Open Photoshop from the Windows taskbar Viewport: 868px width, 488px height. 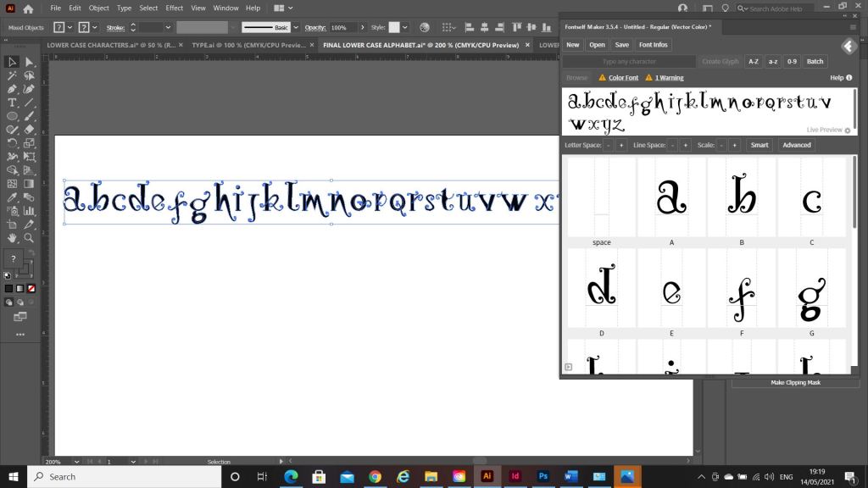(542, 476)
